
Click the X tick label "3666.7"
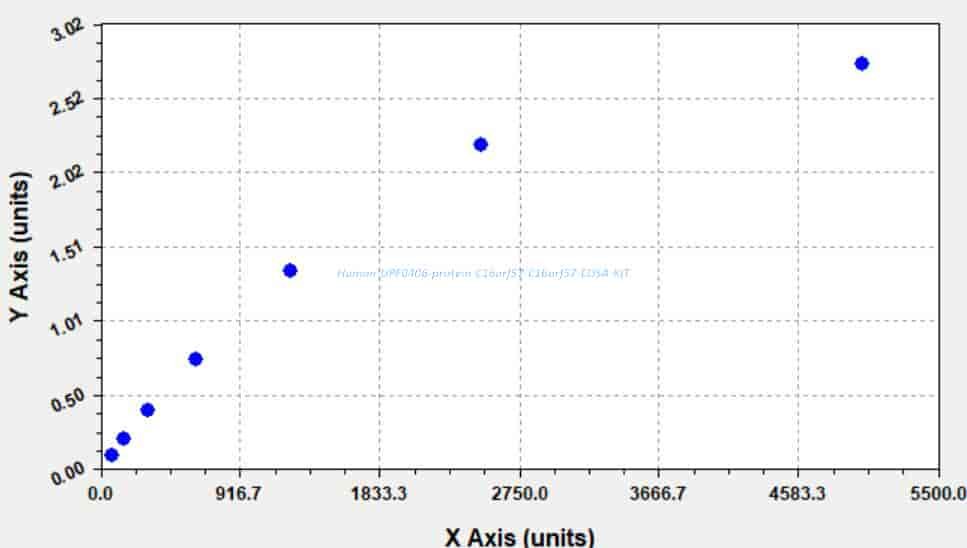[658, 493]
